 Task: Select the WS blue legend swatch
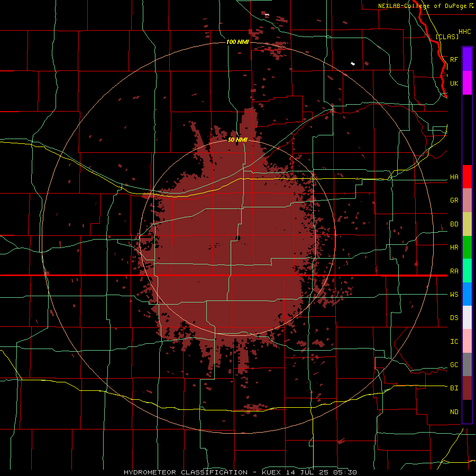tap(467, 294)
